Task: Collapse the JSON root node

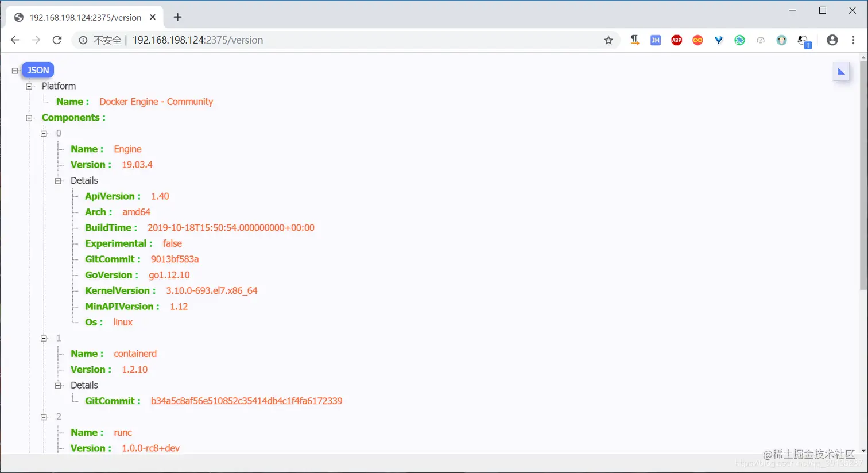Action: click(x=15, y=71)
